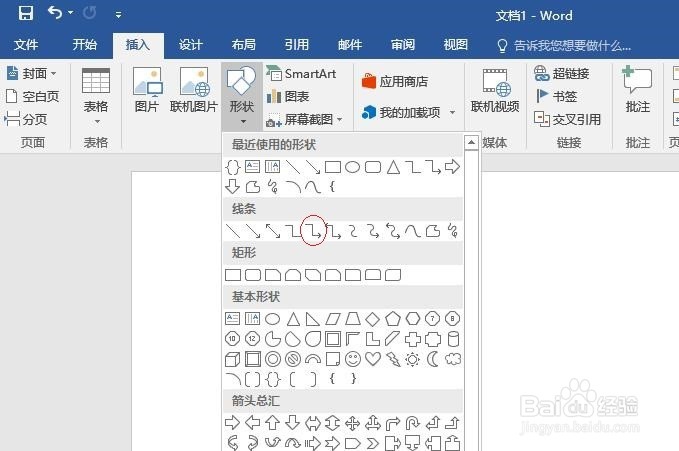
Task: Click the 图片 picture button
Action: point(147,90)
